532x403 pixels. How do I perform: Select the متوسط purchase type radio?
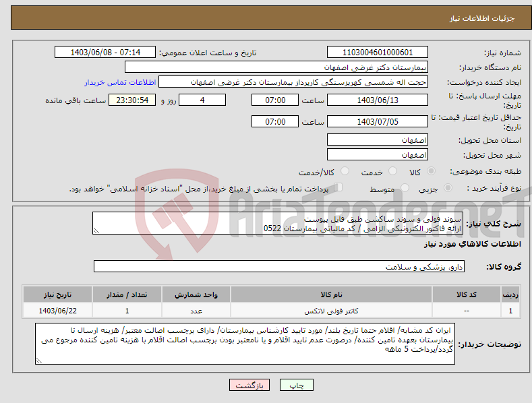coord(405,188)
